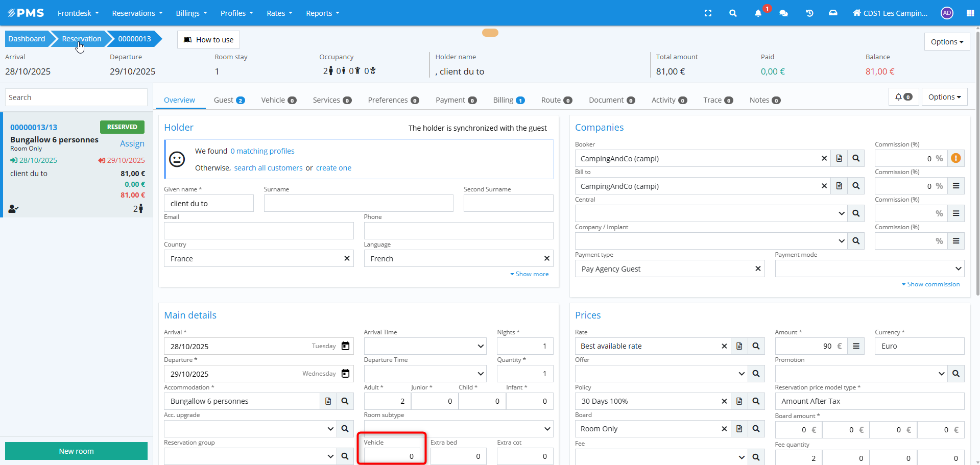This screenshot has height=465, width=980.
Task: Open the apps grid icon
Action: click(x=970, y=13)
